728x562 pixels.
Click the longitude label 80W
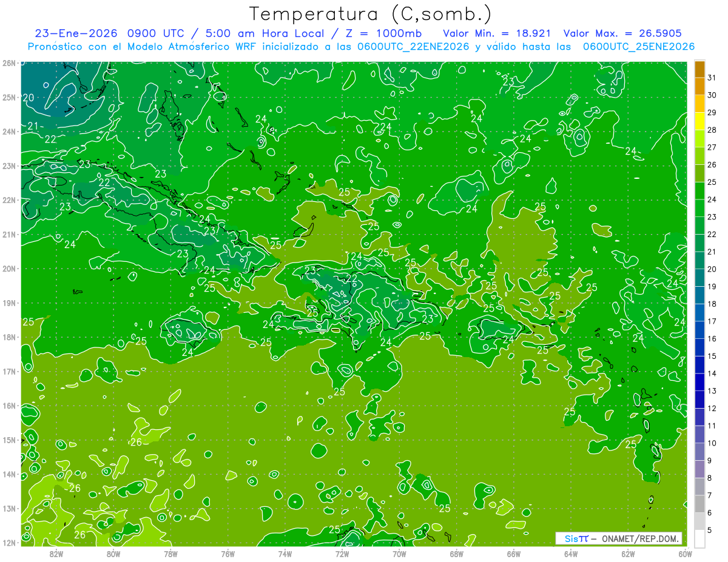pyautogui.click(x=113, y=554)
